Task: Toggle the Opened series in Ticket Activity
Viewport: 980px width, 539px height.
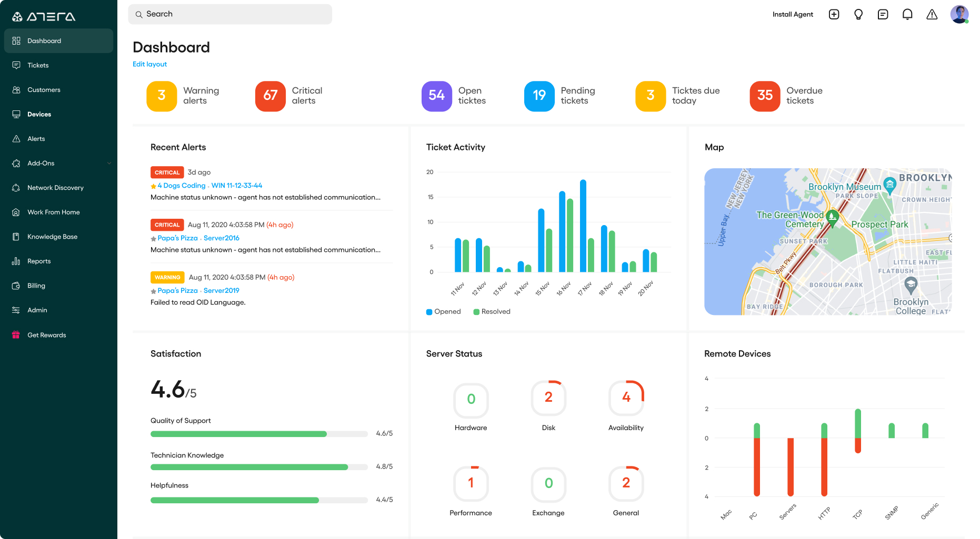Action: pyautogui.click(x=443, y=311)
